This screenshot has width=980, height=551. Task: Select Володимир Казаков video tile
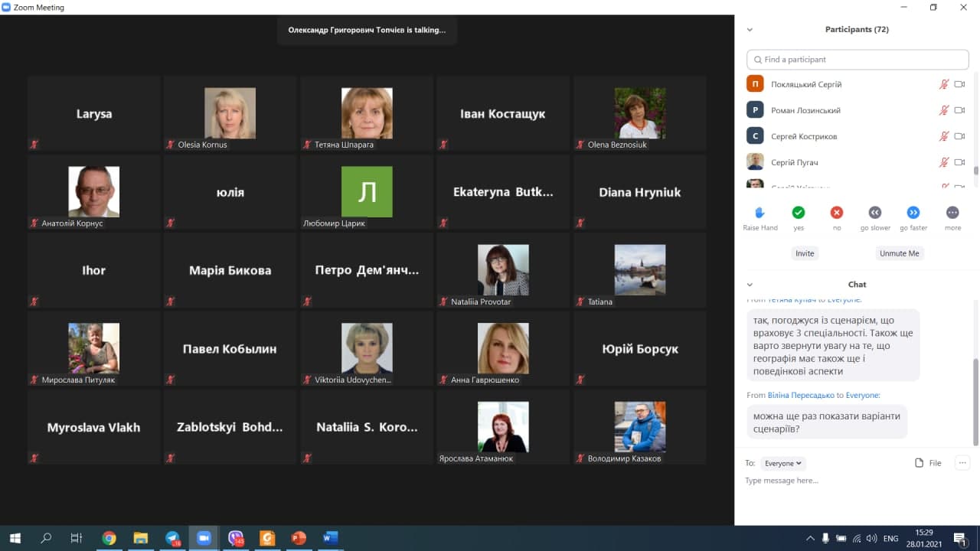click(639, 427)
